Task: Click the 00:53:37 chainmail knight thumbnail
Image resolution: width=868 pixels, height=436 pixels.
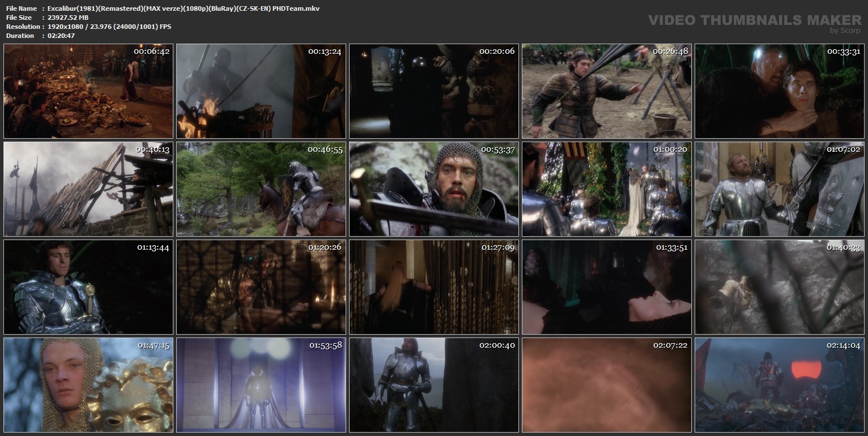Action: click(434, 189)
